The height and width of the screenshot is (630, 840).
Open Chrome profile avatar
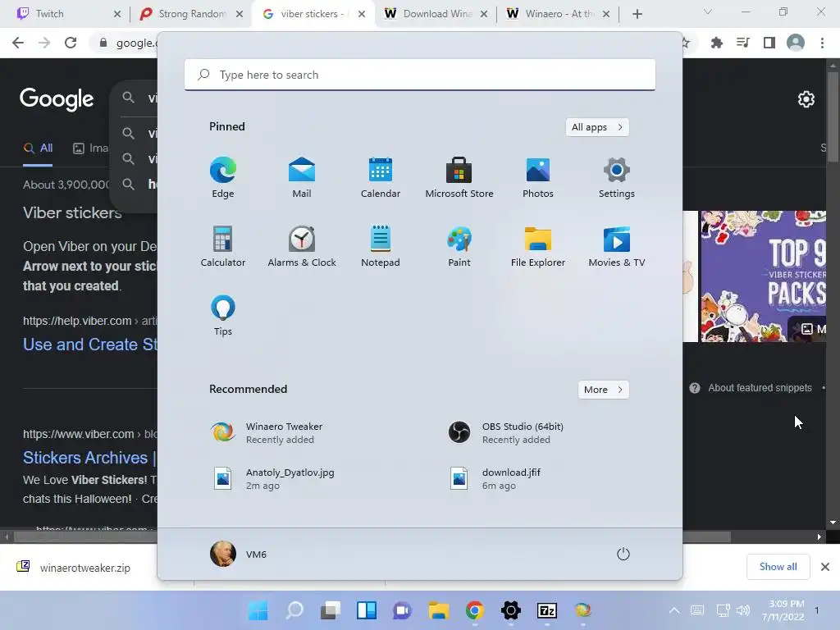tap(796, 43)
